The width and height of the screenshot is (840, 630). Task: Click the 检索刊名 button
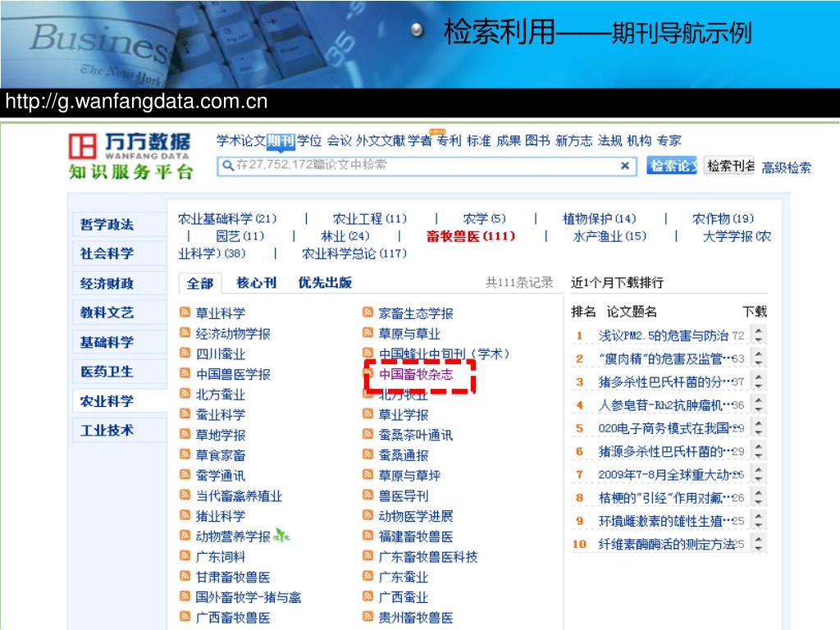pyautogui.click(x=729, y=166)
